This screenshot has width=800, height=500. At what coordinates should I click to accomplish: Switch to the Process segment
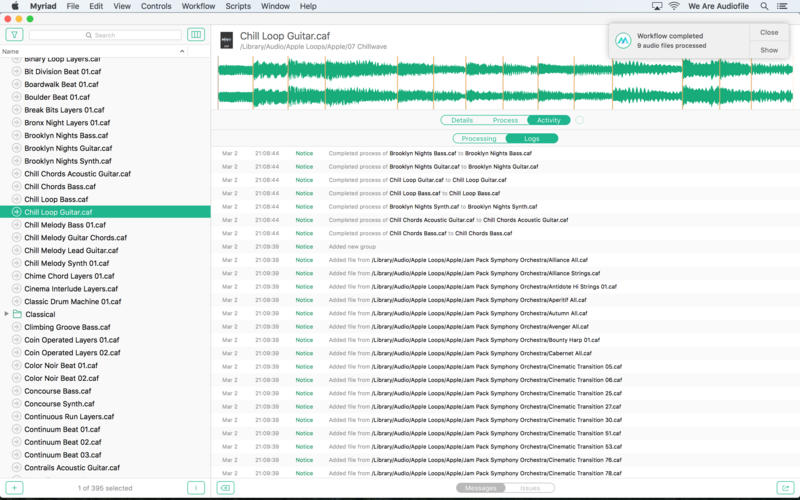coord(505,120)
